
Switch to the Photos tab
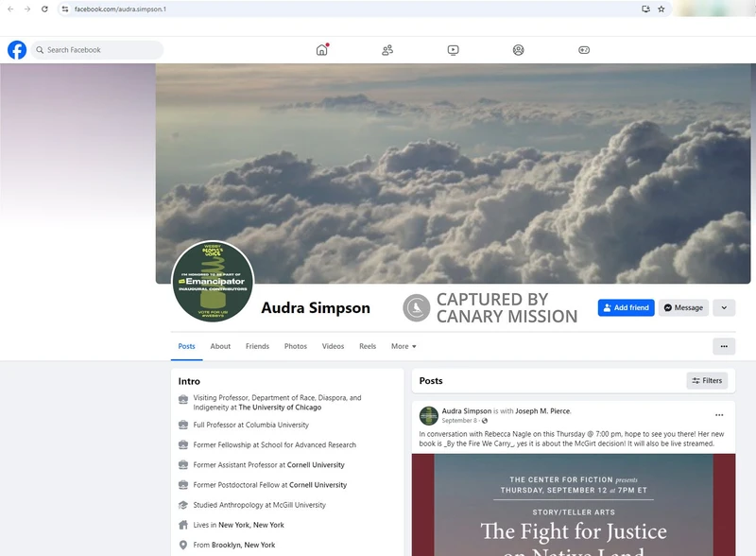(296, 346)
